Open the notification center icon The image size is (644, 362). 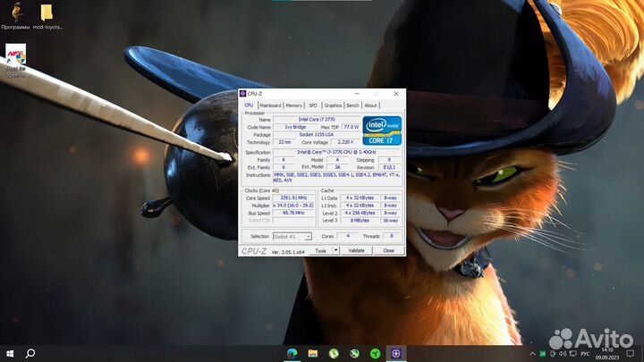(x=631, y=354)
